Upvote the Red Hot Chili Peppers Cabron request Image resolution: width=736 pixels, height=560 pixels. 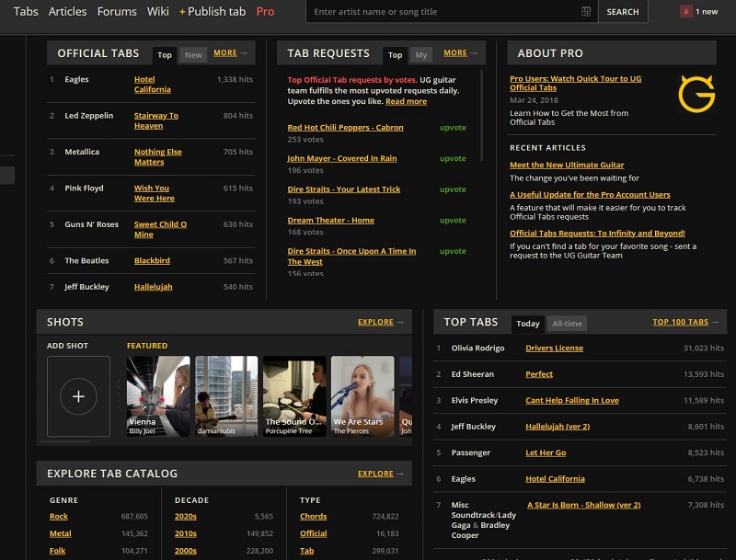pos(453,128)
